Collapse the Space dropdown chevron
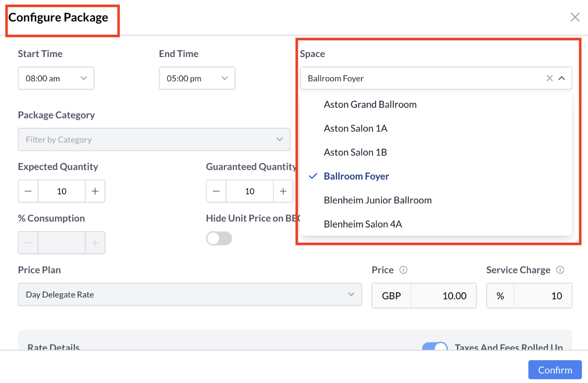This screenshot has height=383, width=588. click(561, 78)
